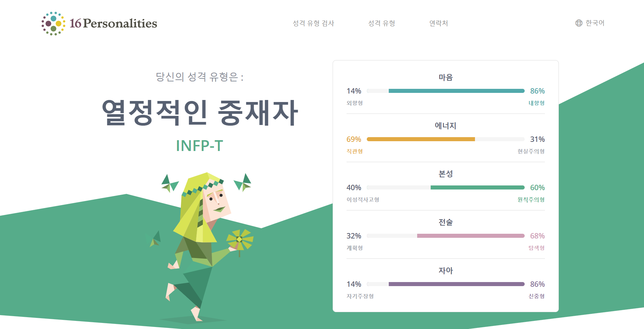
Task: Click the 16Personalities brand name text
Action: tap(113, 23)
